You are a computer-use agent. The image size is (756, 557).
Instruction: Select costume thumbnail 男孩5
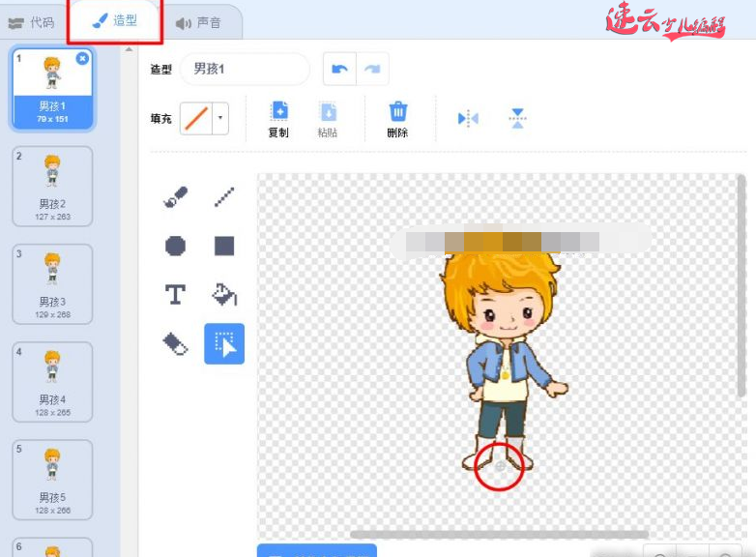pos(52,480)
